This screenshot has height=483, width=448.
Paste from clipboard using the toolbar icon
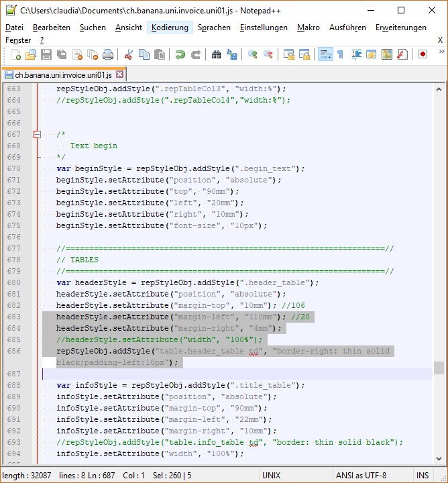[x=160, y=54]
